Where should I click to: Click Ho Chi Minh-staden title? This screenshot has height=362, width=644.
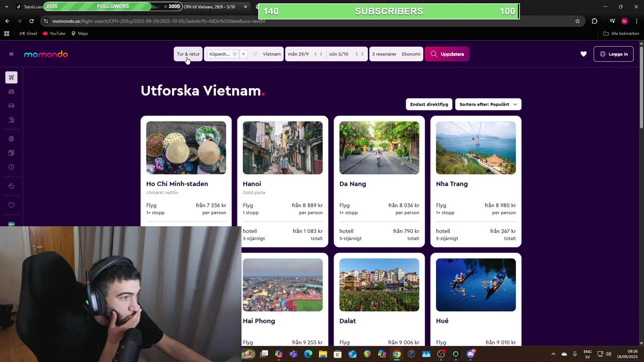[177, 184]
